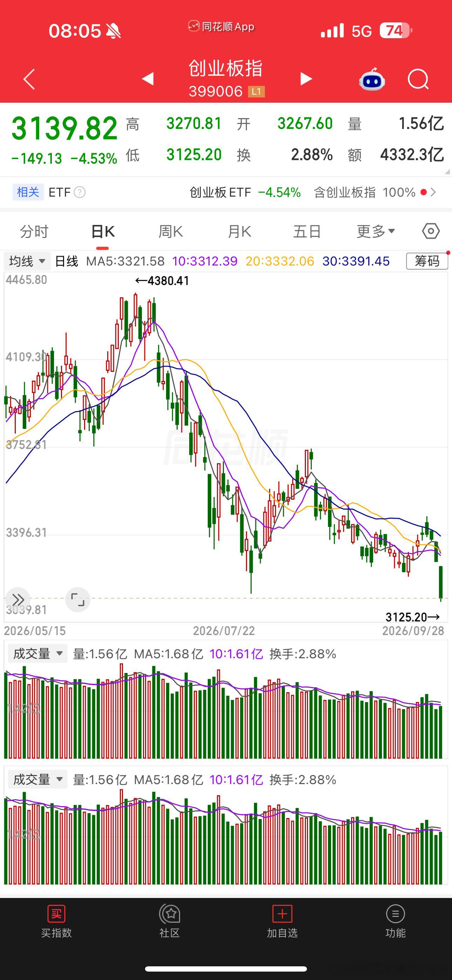Tap the blue MA30 value 30:3391.45
The height and width of the screenshot is (980, 452).
356,261
